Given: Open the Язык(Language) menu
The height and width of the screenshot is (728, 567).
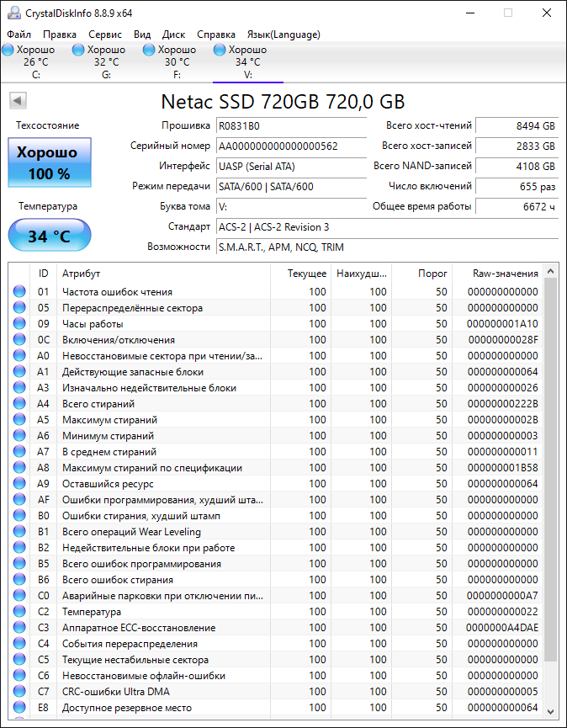Looking at the screenshot, I should pyautogui.click(x=283, y=35).
